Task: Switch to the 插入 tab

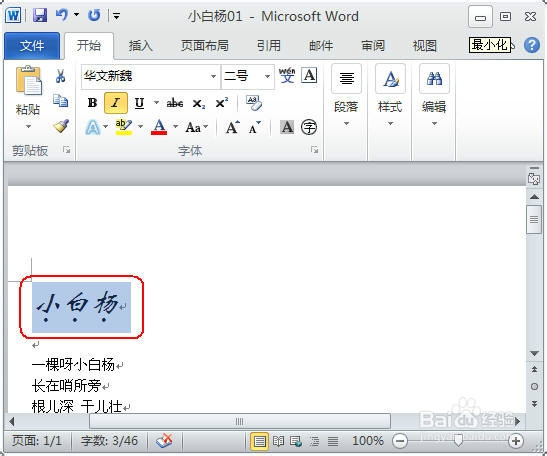Action: (x=141, y=46)
